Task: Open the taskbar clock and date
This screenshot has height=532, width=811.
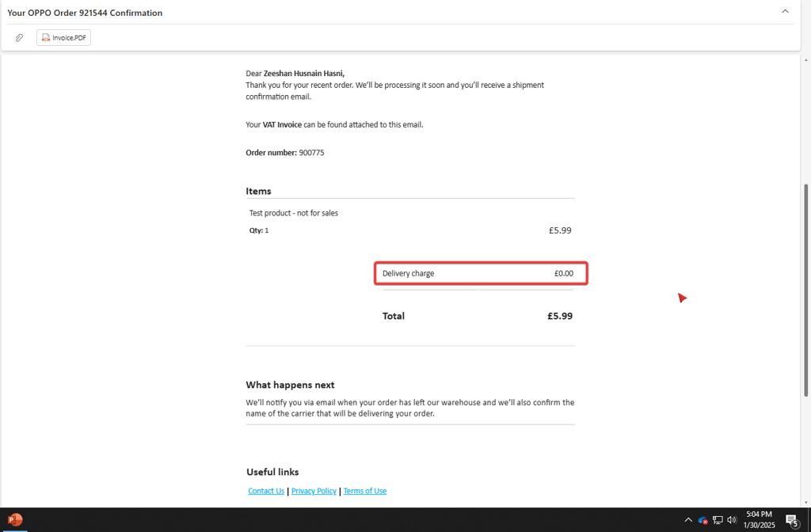Action: 759,520
